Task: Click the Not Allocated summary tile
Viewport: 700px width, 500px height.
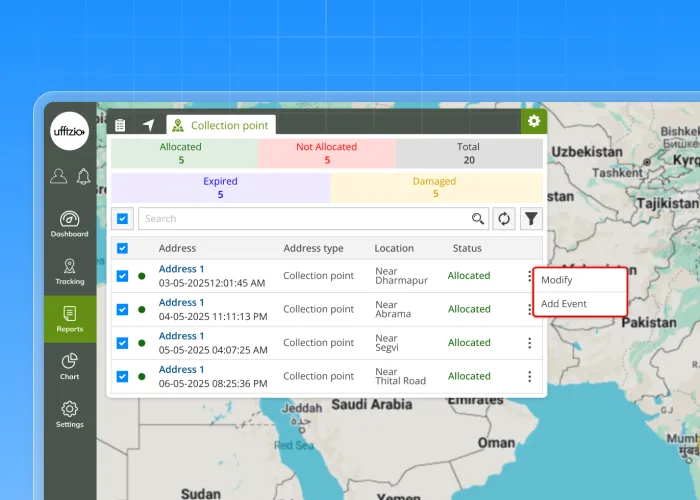Action: coord(326,153)
